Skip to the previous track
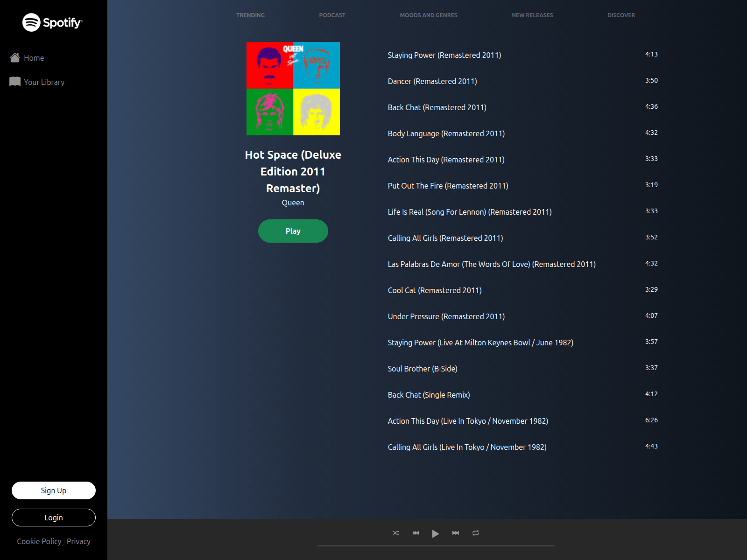 click(416, 533)
